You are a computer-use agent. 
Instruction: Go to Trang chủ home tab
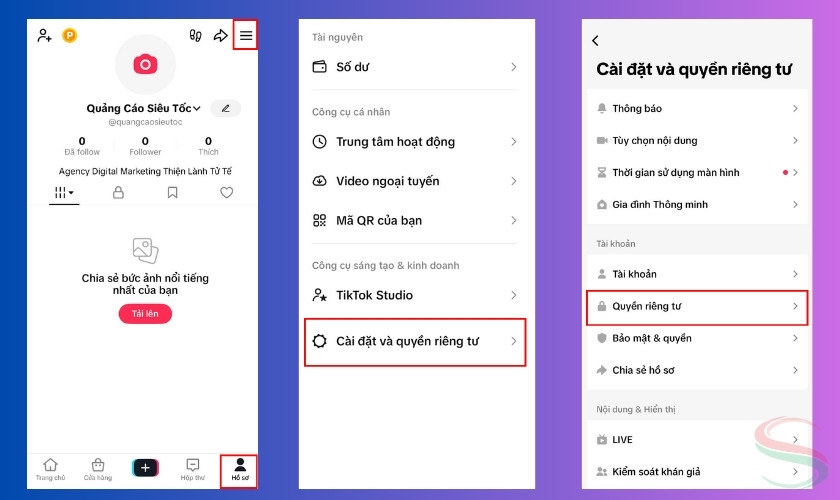(50, 469)
